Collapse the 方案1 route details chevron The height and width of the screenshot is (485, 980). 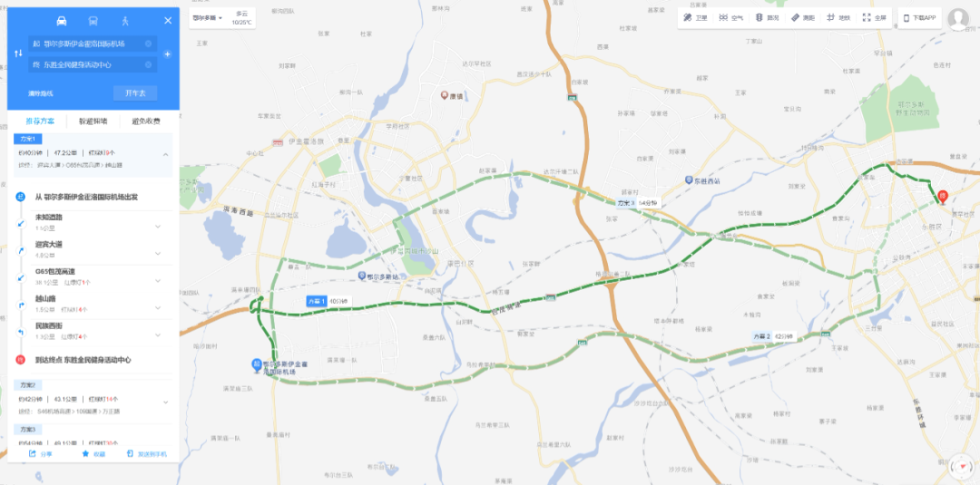(166, 154)
